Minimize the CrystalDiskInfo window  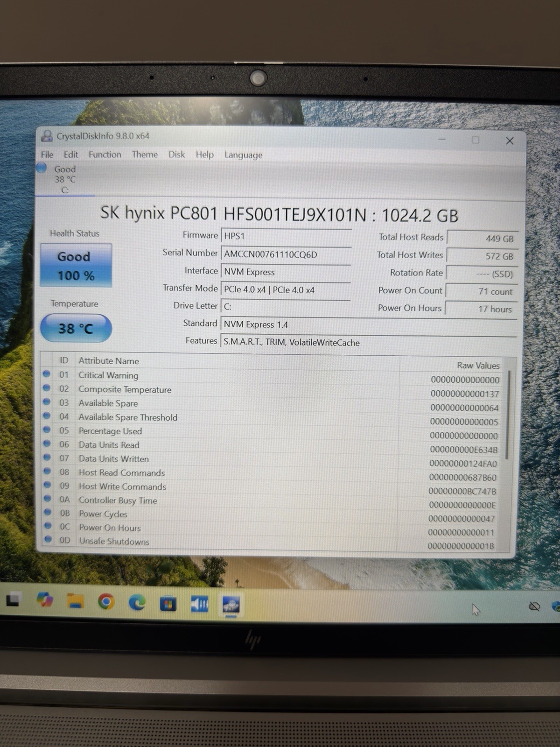(442, 139)
